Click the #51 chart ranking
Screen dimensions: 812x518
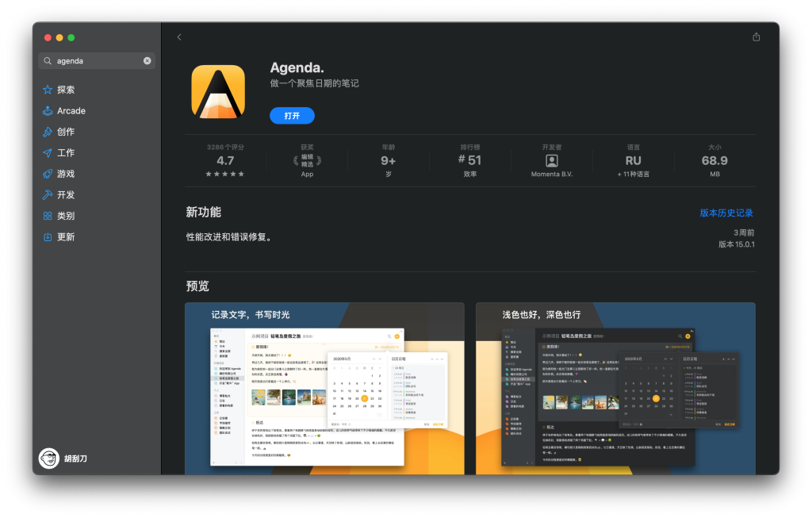click(x=469, y=160)
